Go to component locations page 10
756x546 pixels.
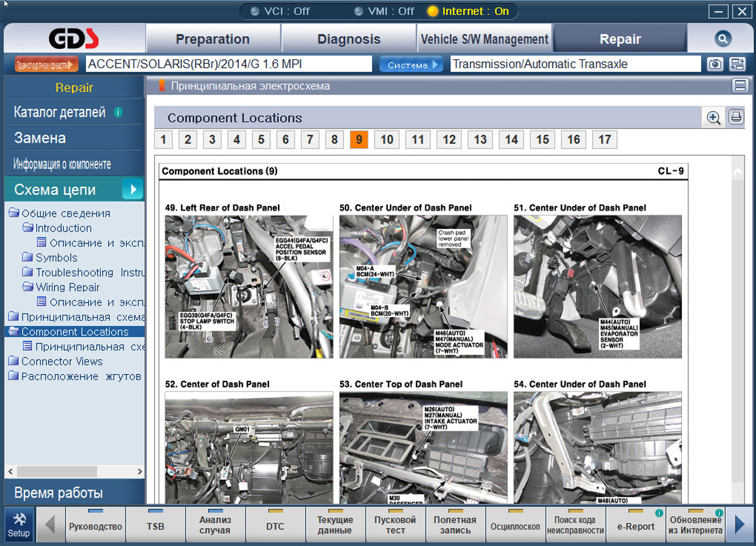[387, 140]
